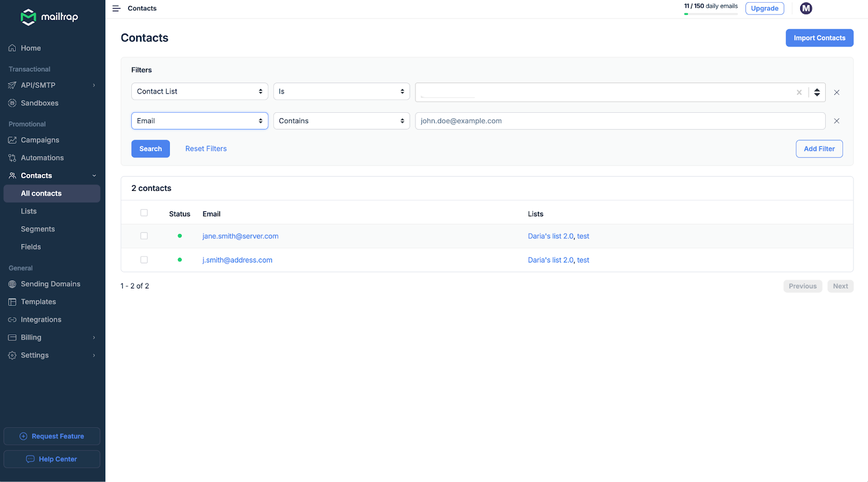Click Request Feature button
Screen dimensions: 868x482
[52, 436]
